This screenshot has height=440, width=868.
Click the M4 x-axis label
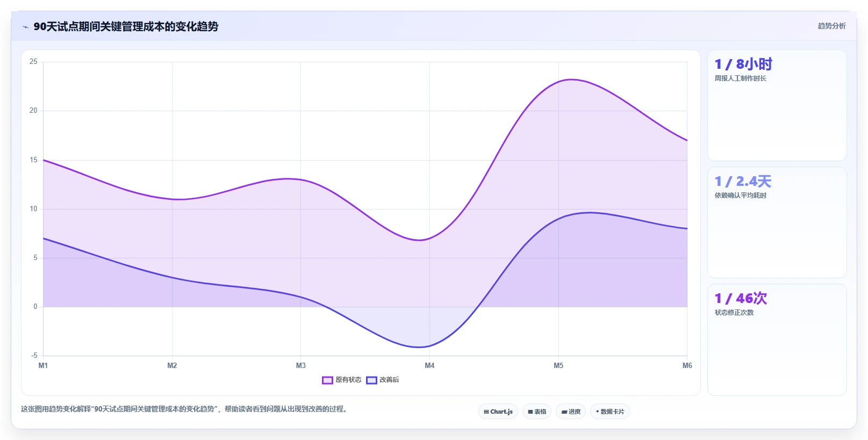point(429,365)
